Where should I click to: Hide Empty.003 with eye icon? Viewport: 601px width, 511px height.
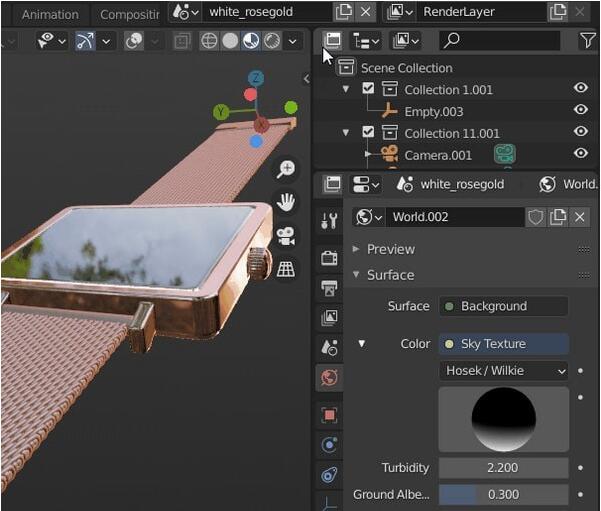581,109
